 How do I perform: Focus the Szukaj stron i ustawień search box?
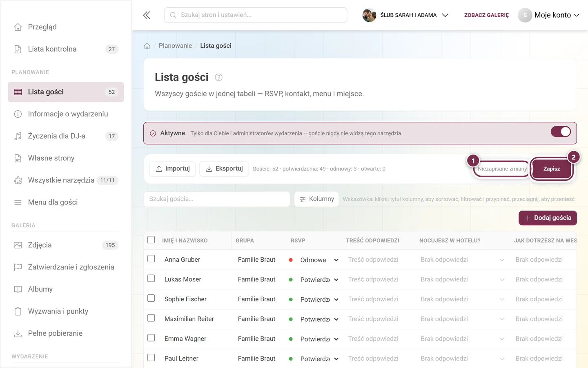point(256,15)
